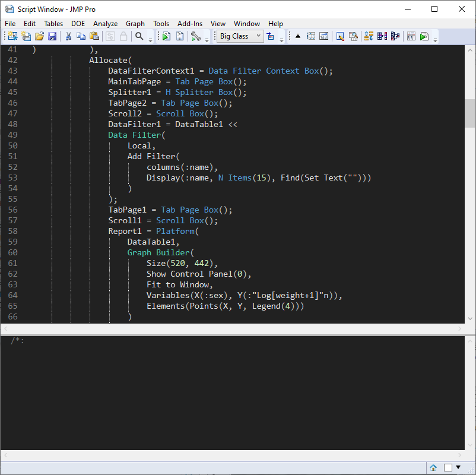Screen dimensions: 476x475
Task: Open the Big Class data table dropdown
Action: 240,36
